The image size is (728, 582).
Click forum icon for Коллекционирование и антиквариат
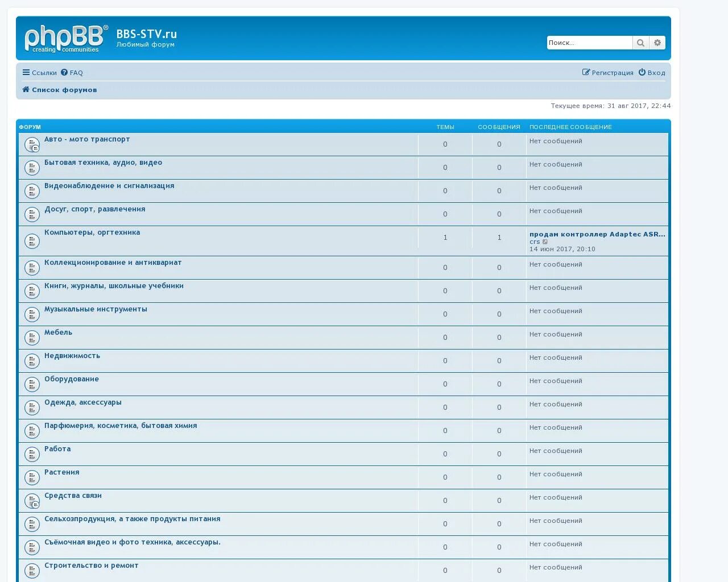32,268
